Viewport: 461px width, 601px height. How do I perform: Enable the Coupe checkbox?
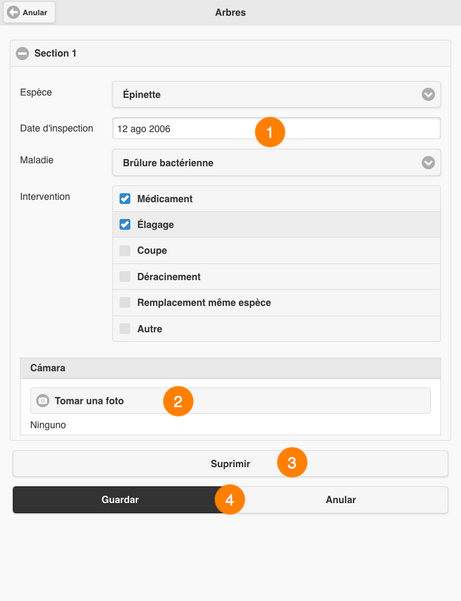coord(125,251)
